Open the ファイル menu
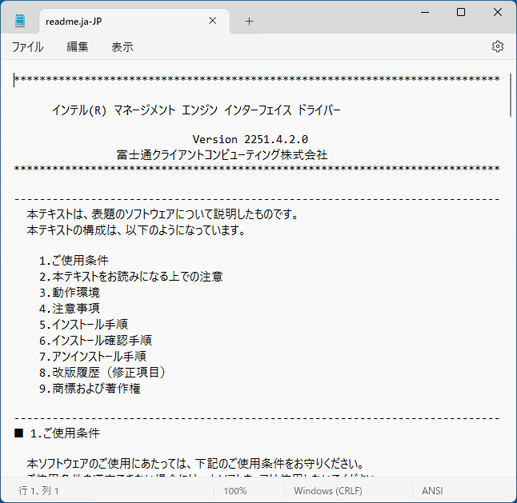 (x=28, y=47)
